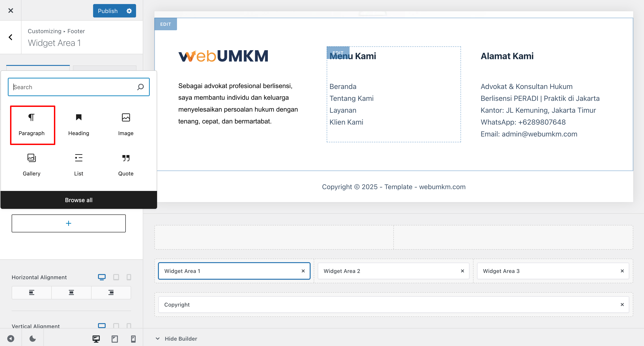Toggle dark mode moon icon

point(32,338)
